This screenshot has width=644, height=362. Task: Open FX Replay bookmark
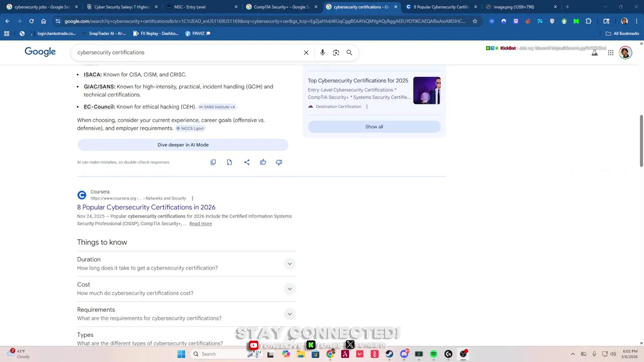(x=156, y=33)
